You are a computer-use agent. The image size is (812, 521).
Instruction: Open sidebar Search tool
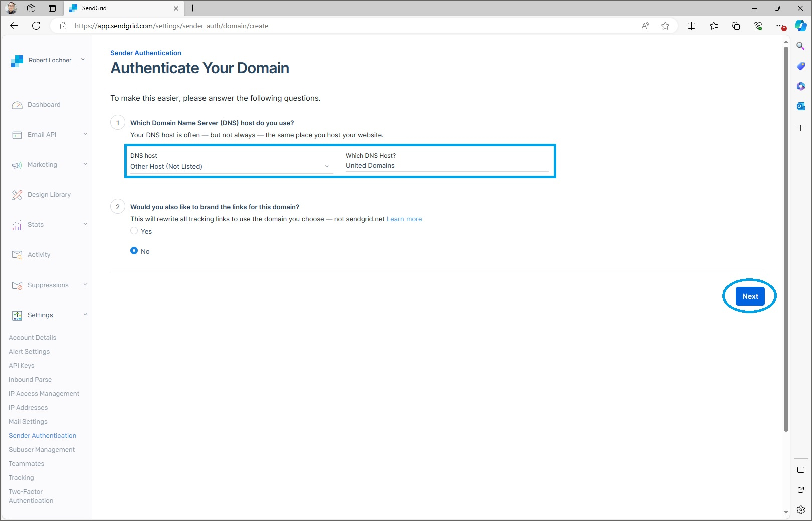click(x=801, y=46)
